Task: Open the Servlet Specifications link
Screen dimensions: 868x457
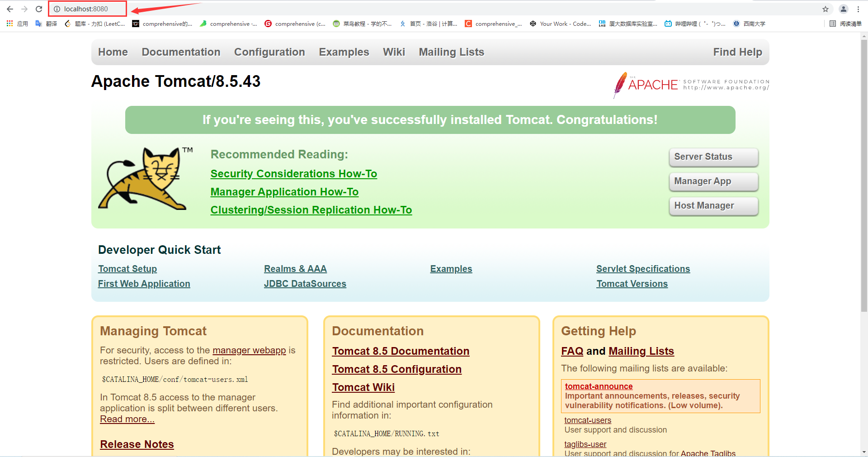Action: pos(643,269)
